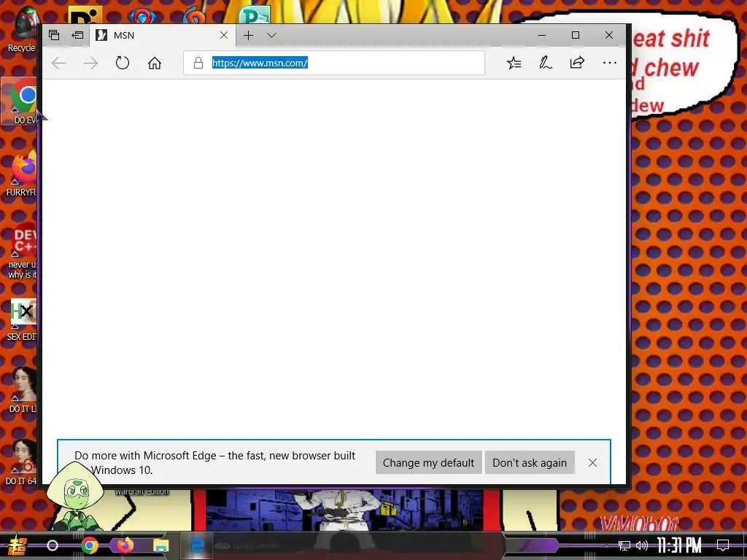Click the 11:31 PM taskbar clock
Viewport: 747px width, 560px height.
tap(679, 545)
